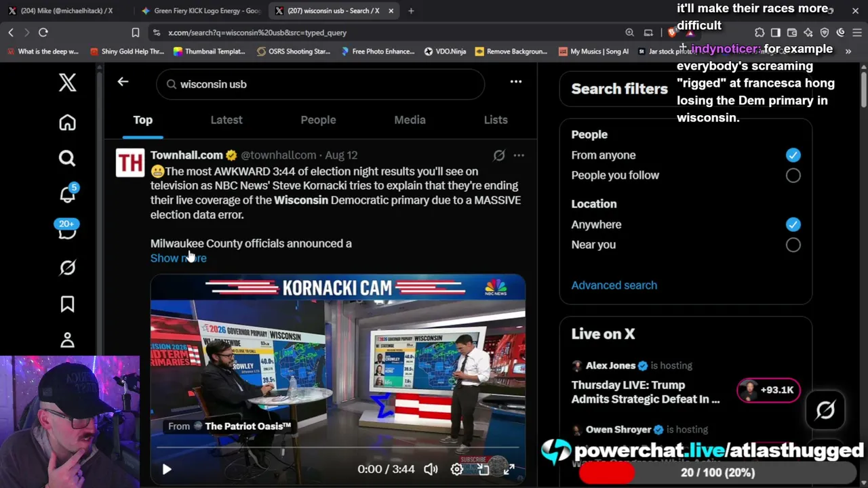Open the browser wallet icon
This screenshot has width=868, height=488.
792,33
